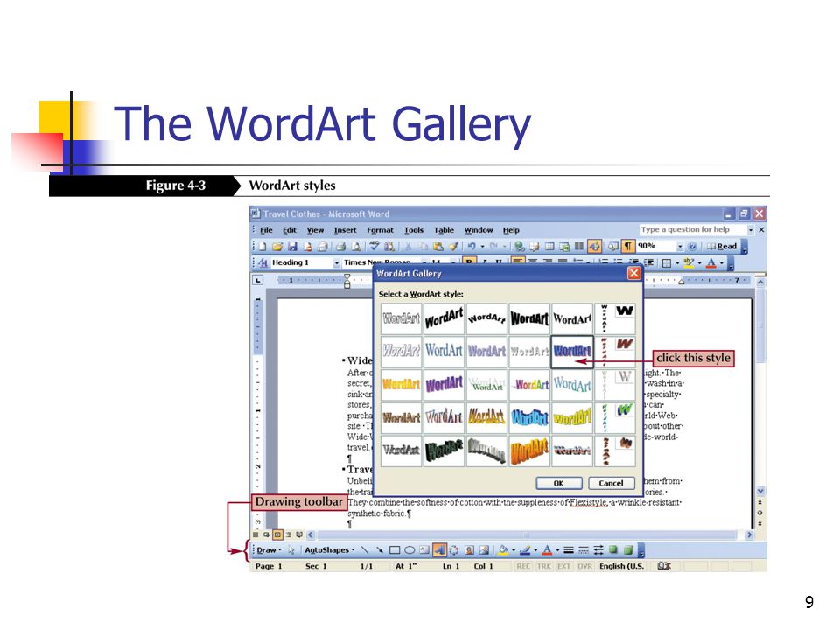Select the Format Painter brush icon

(x=454, y=247)
